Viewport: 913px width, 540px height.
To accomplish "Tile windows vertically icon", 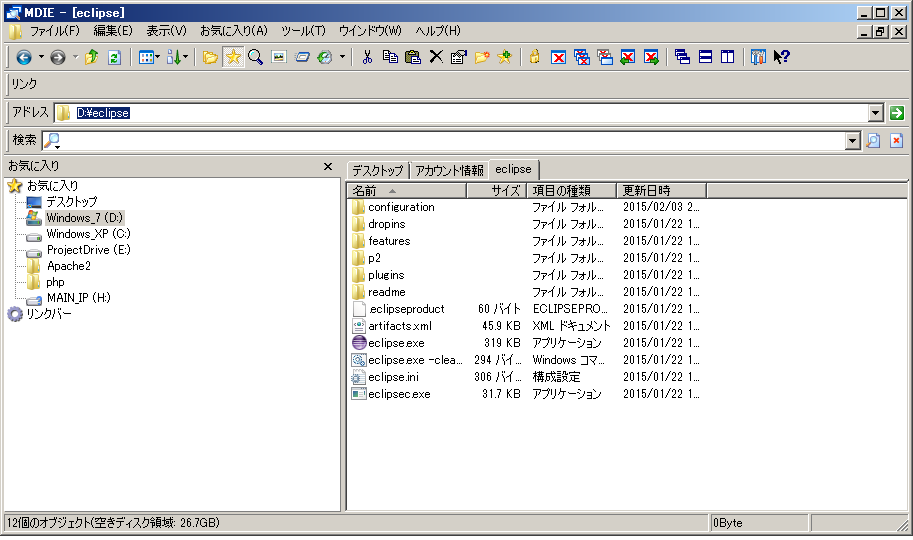I will coord(728,57).
